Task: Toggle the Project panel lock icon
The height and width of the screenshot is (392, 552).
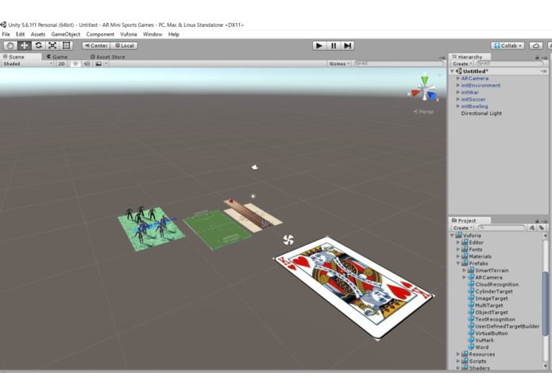Action: (537, 221)
